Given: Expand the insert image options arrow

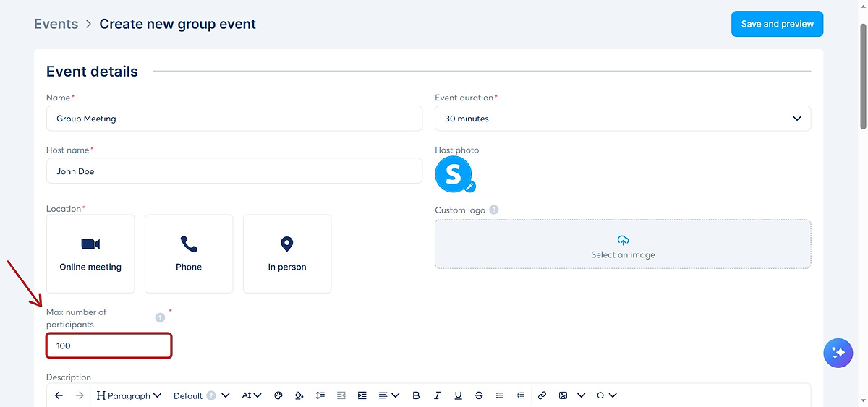Looking at the screenshot, I should point(580,395).
